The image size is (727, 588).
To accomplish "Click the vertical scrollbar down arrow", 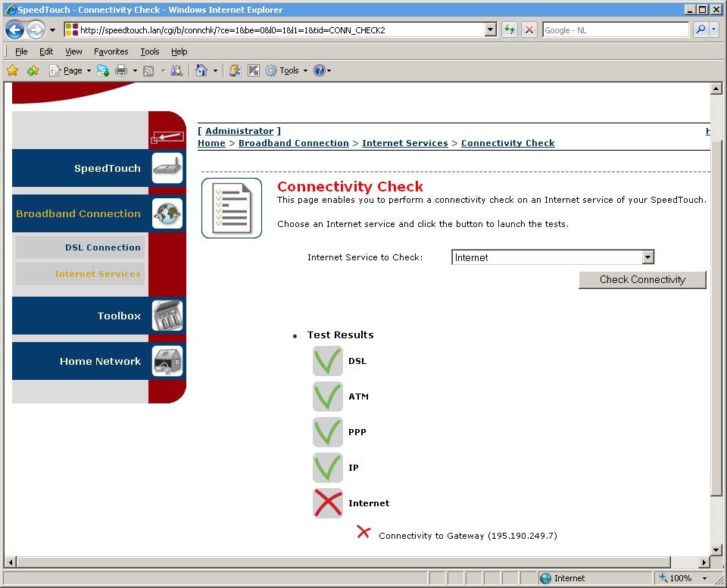I will [x=716, y=550].
